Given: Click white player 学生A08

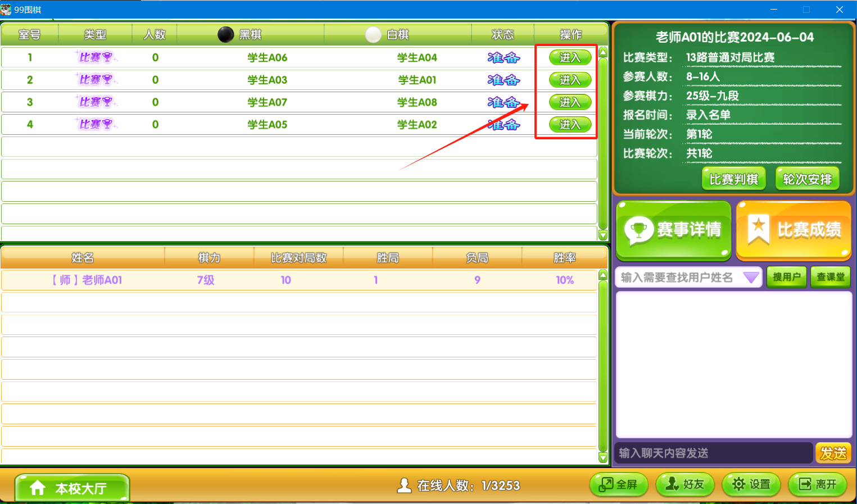Looking at the screenshot, I should [x=417, y=102].
